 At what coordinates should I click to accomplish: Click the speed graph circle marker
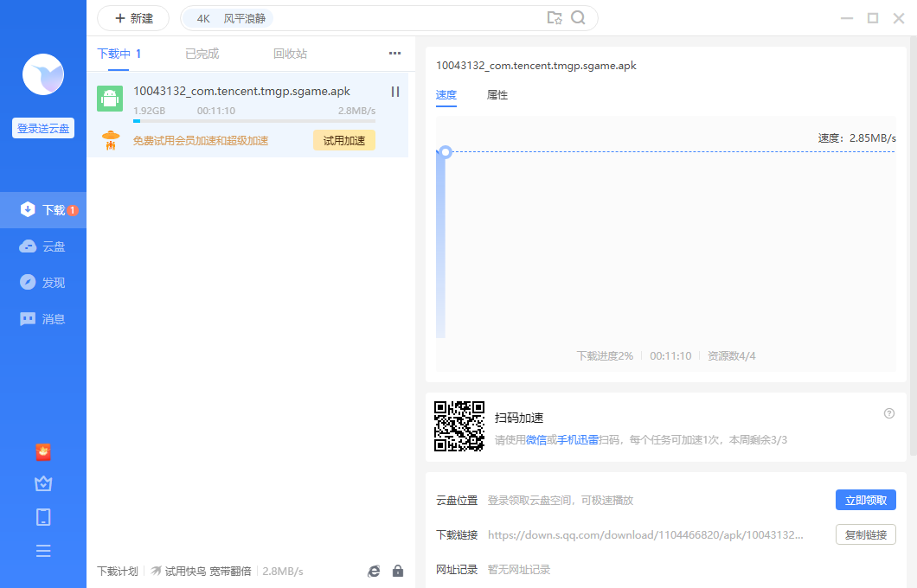(446, 152)
